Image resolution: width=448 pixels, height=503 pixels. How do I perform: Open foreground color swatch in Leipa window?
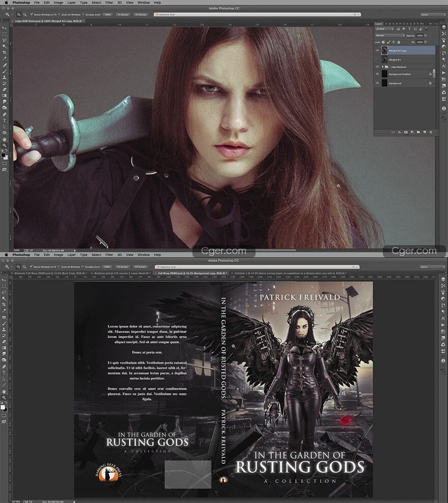[3, 155]
